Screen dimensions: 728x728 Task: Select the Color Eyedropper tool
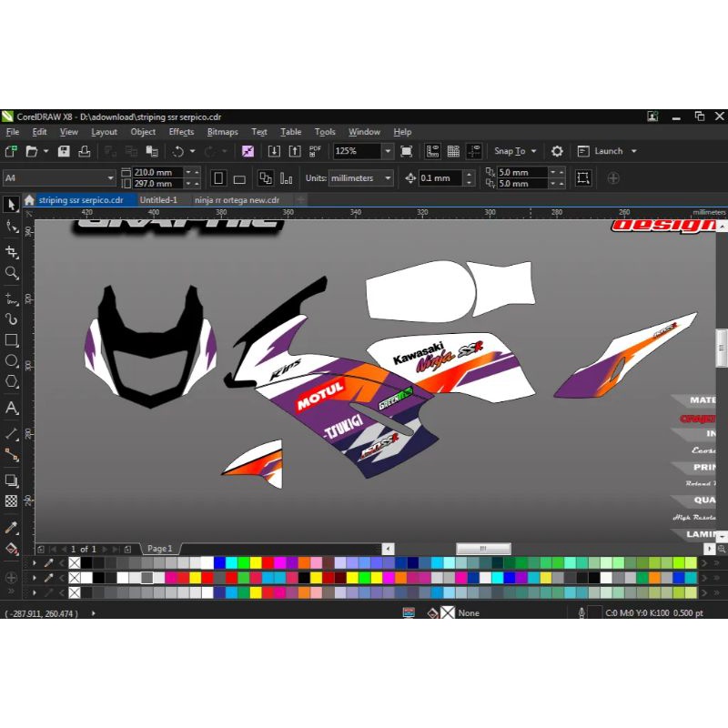pos(11,528)
